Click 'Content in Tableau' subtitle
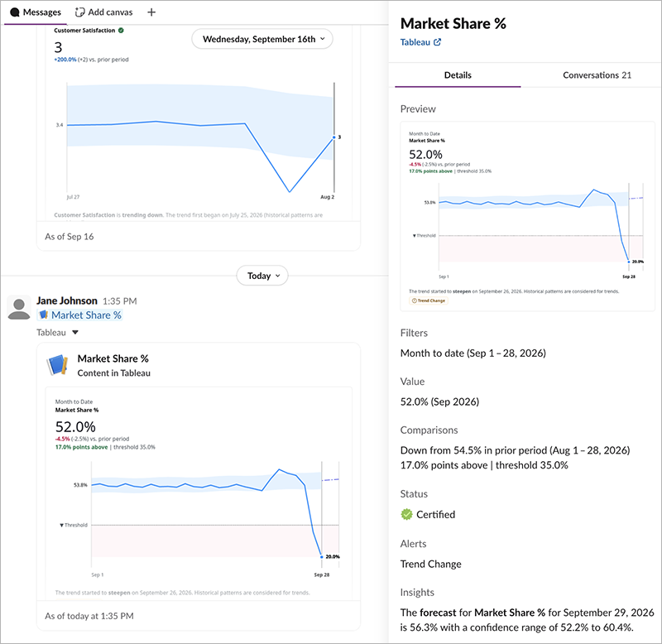Viewport: 662px width, 644px height. pyautogui.click(x=113, y=372)
